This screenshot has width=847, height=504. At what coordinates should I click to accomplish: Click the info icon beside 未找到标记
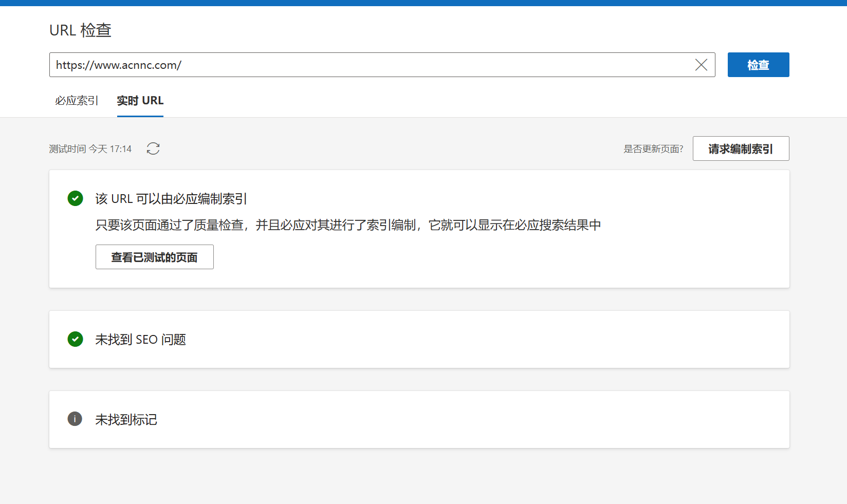(x=75, y=419)
